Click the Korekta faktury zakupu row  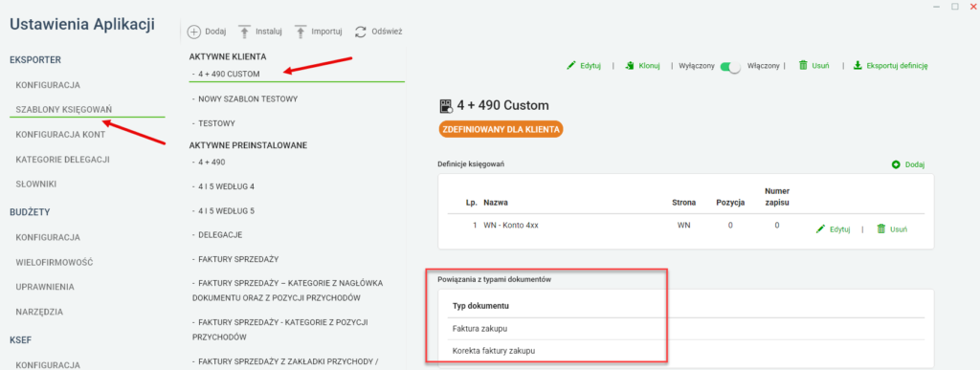pos(685,351)
